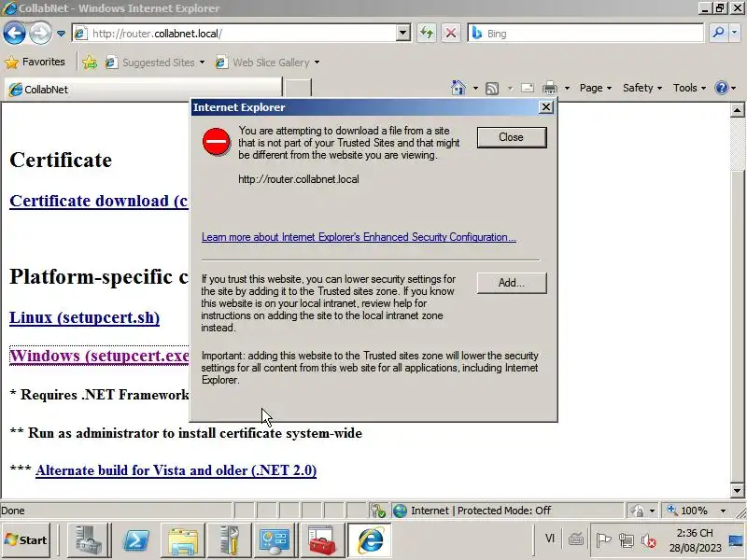
Task: Click Internet Protected Mode Off status text
Action: coord(481,511)
